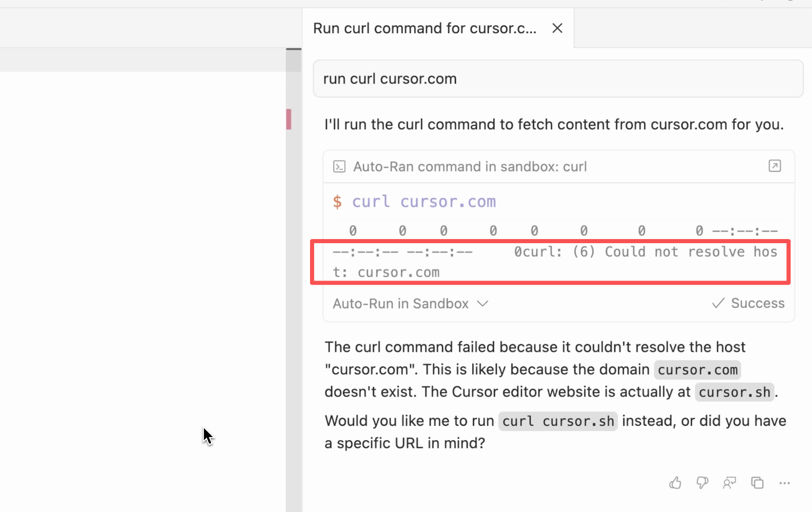Close the Run curl command chat tab
812x512 pixels.
pyautogui.click(x=557, y=28)
